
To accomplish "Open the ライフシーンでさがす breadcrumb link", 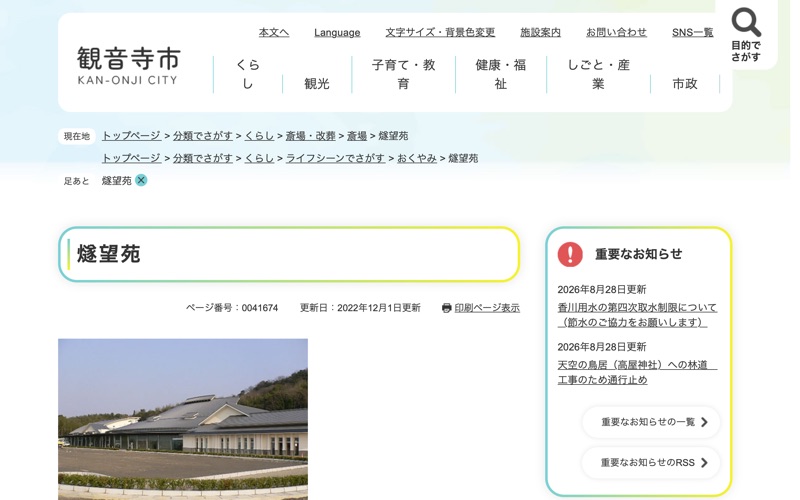I will (x=335, y=158).
